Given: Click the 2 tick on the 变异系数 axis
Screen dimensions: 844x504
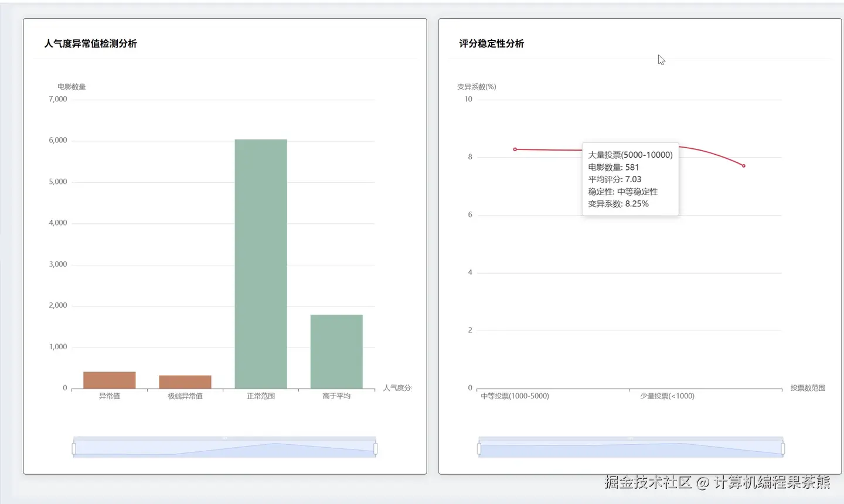Looking at the screenshot, I should coord(470,330).
